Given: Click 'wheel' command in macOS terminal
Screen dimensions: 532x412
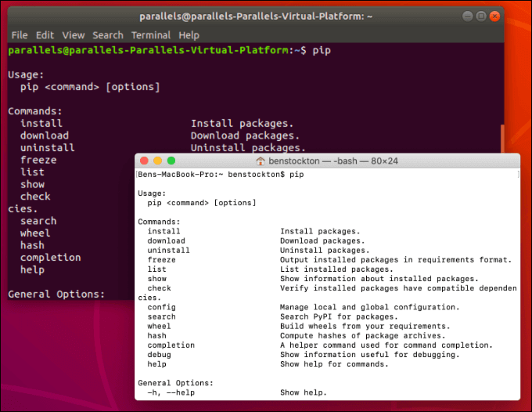Looking at the screenshot, I should pos(159,327).
